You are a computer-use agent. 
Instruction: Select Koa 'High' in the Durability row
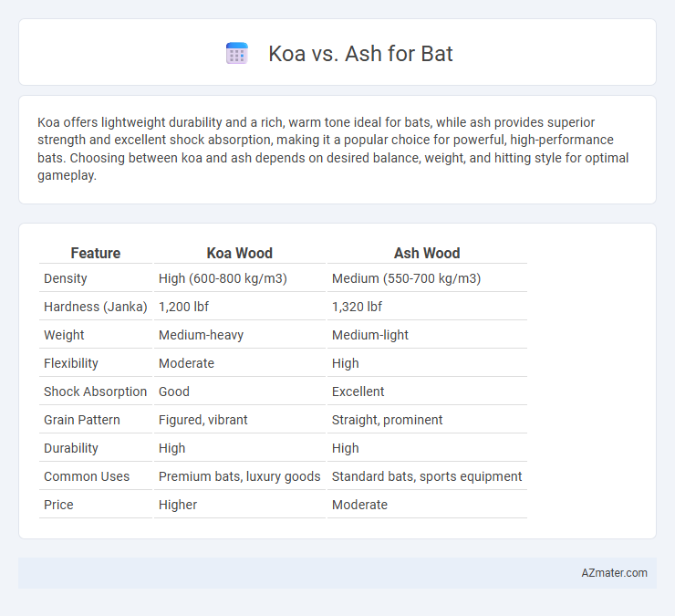pyautogui.click(x=171, y=448)
